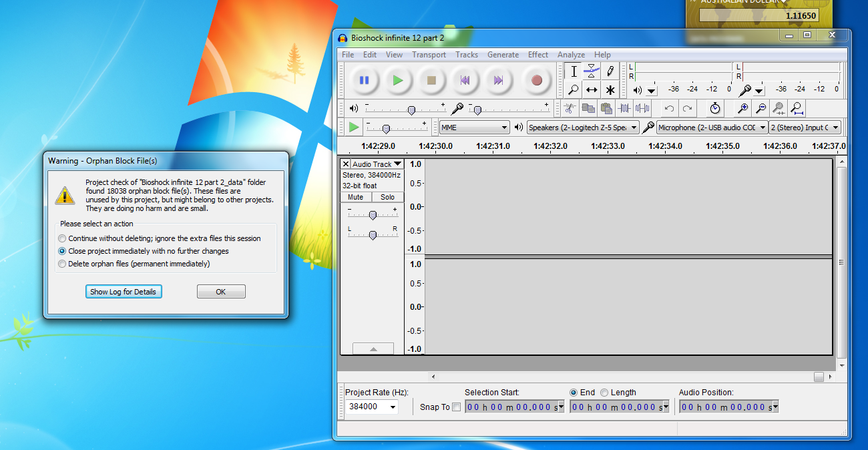This screenshot has width=868, height=450.
Task: Open the Effect menu
Action: pos(537,55)
